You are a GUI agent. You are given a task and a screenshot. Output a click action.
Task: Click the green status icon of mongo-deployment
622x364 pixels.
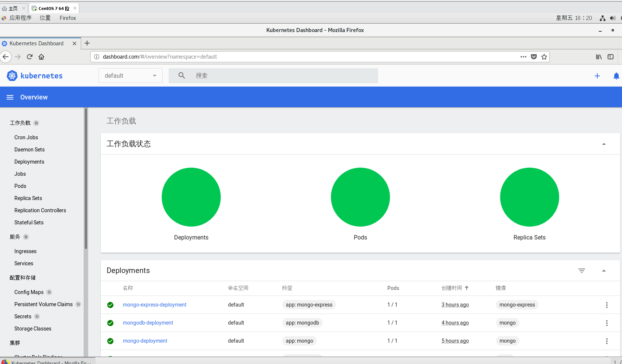(x=110, y=341)
